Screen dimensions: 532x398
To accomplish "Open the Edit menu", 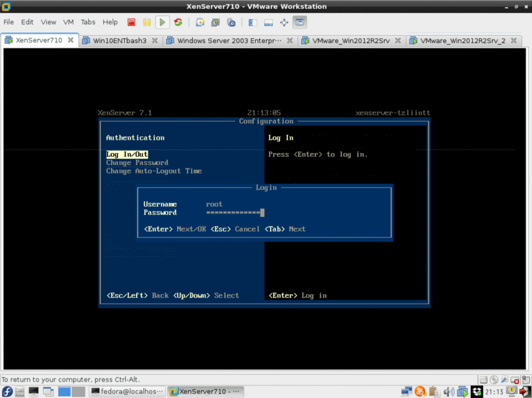I will click(27, 22).
